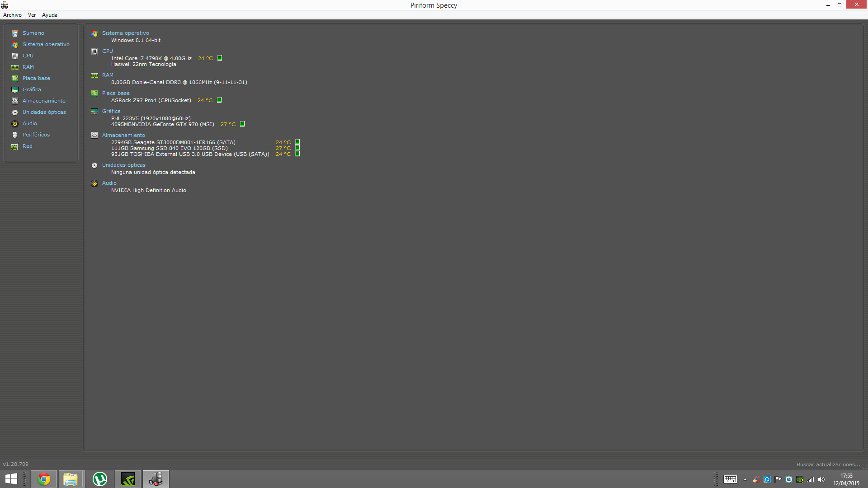This screenshot has width=868, height=488.
Task: Click GPU temperature green status square
Action: (242, 124)
